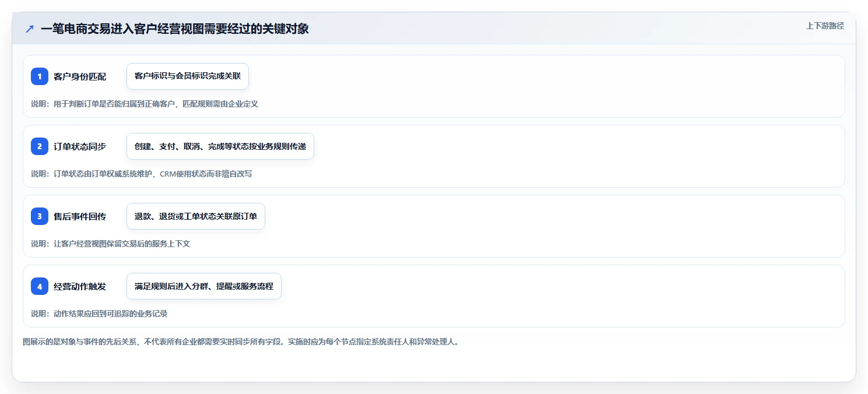Click the '售后事件回传' step label
Viewport: 868px width, 394px height.
[80, 216]
